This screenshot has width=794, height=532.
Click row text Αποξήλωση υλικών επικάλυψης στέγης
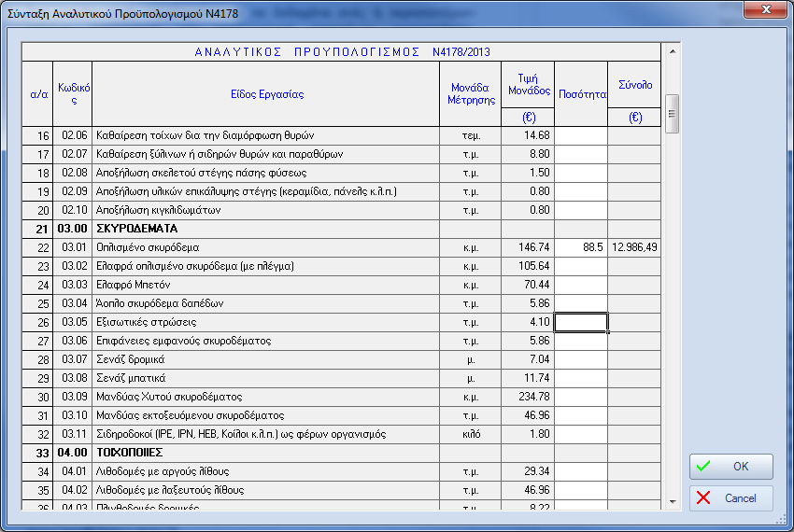[246, 192]
